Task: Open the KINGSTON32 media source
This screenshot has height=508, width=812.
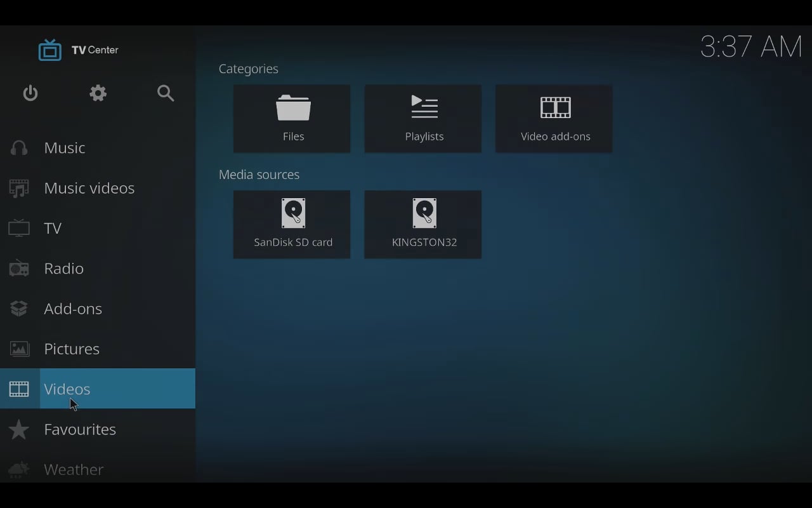Action: click(422, 224)
